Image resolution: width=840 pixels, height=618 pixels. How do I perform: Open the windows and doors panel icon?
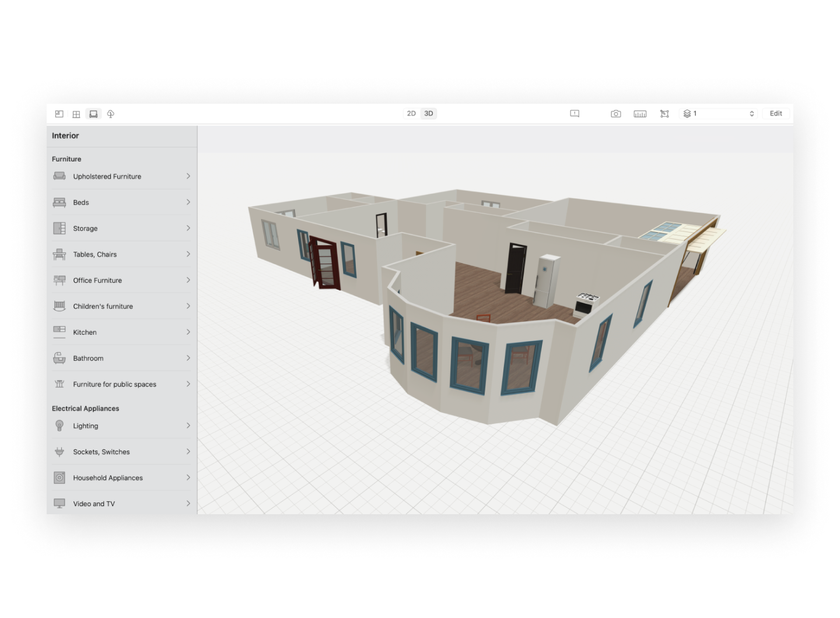[76, 114]
